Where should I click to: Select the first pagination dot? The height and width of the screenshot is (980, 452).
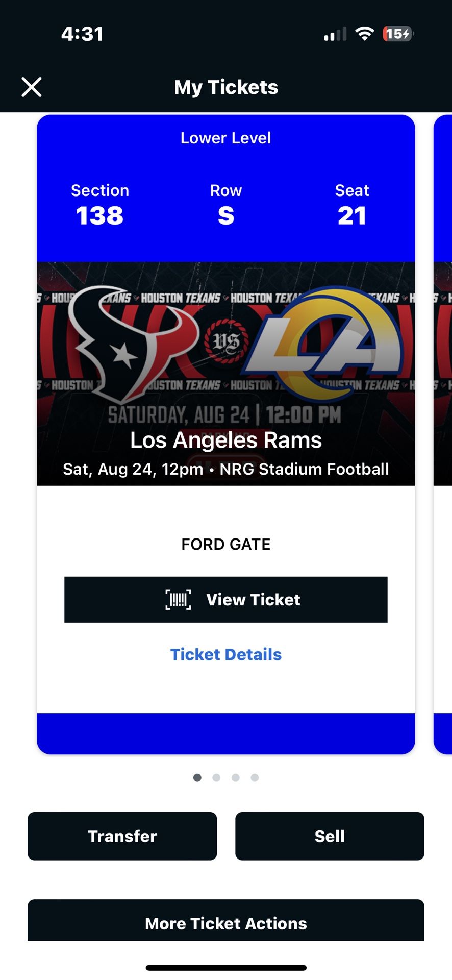coord(197,777)
